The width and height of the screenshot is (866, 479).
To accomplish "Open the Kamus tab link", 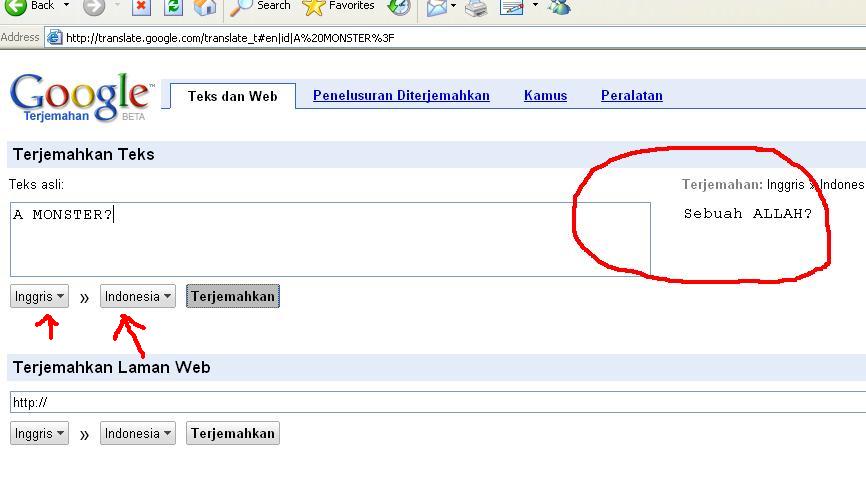I will tap(546, 96).
